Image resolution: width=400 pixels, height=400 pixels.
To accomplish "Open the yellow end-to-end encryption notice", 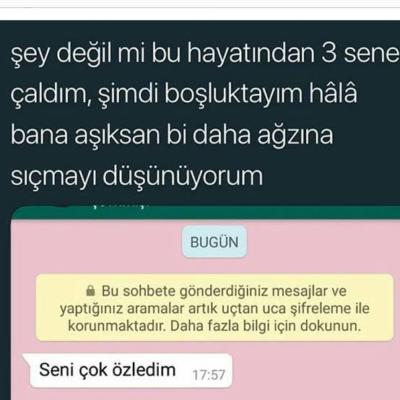I will click(x=214, y=307).
